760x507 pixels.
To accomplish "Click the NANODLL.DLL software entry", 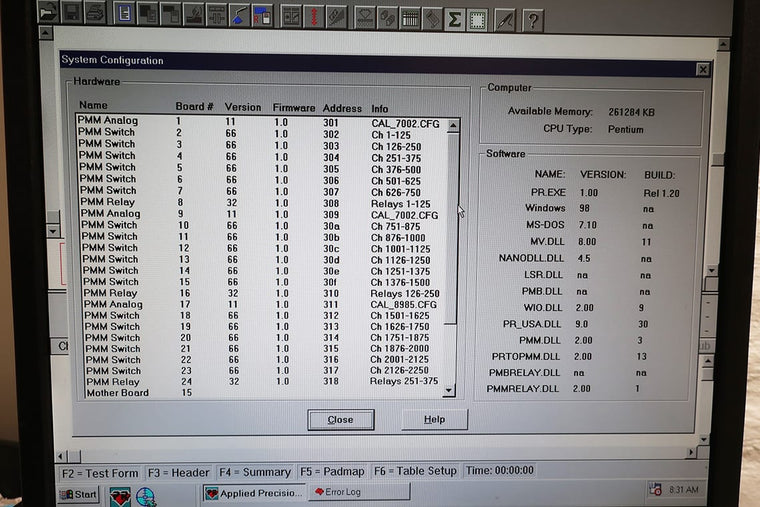I will click(x=531, y=258).
